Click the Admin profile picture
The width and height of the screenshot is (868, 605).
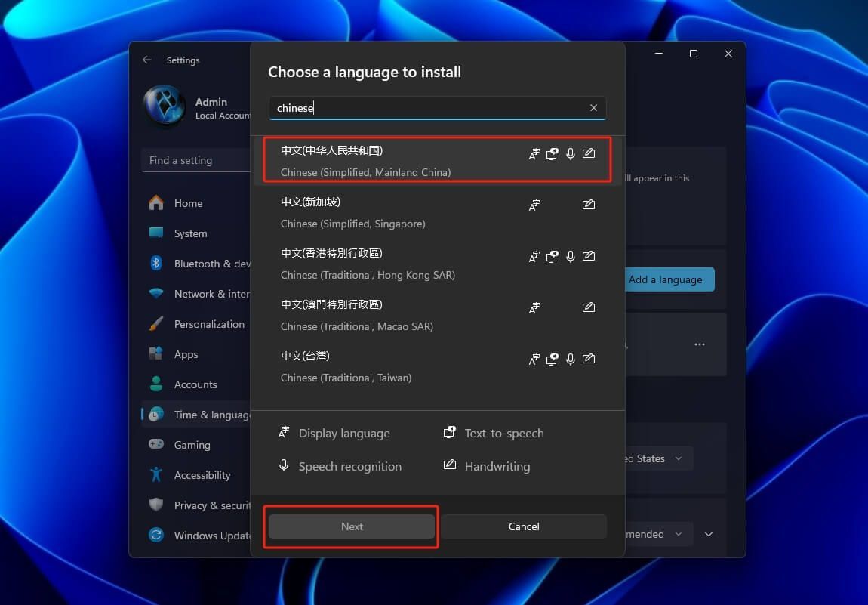click(165, 104)
